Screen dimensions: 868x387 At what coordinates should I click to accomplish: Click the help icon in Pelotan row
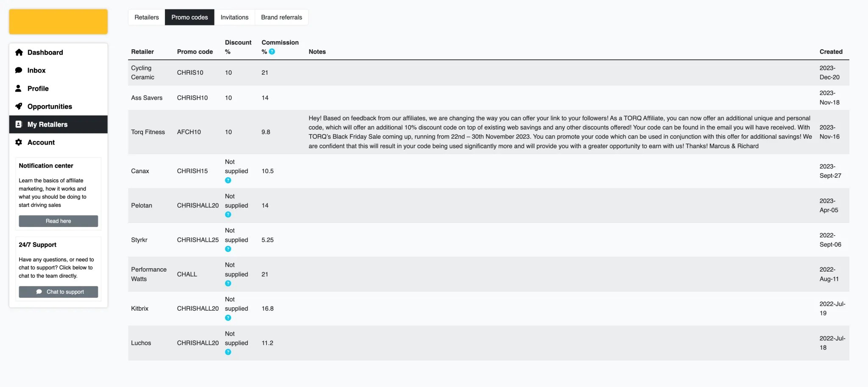coord(228,215)
